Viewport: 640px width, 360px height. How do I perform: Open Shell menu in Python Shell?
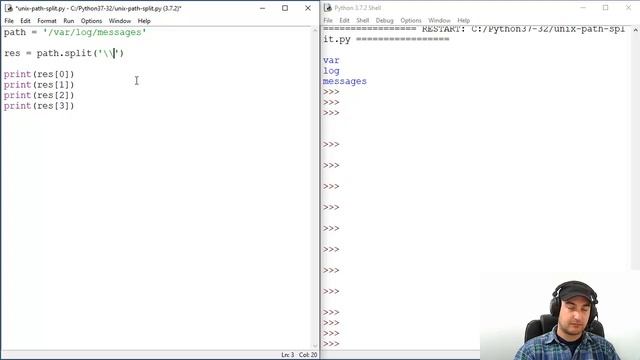[362, 20]
